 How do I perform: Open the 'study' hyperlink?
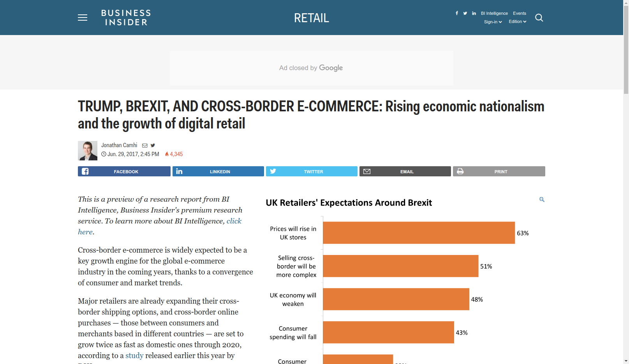point(134,355)
